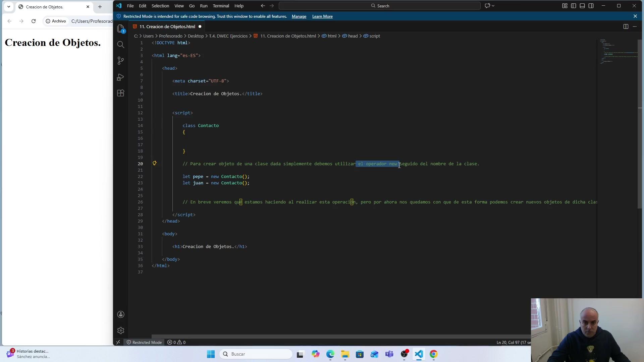The width and height of the screenshot is (644, 362).
Task: Open Microsoft Edge from the taskbar
Action: pos(330,354)
